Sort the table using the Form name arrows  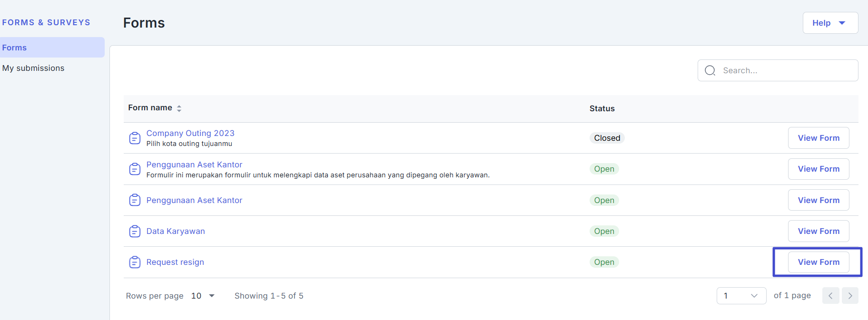(x=179, y=108)
